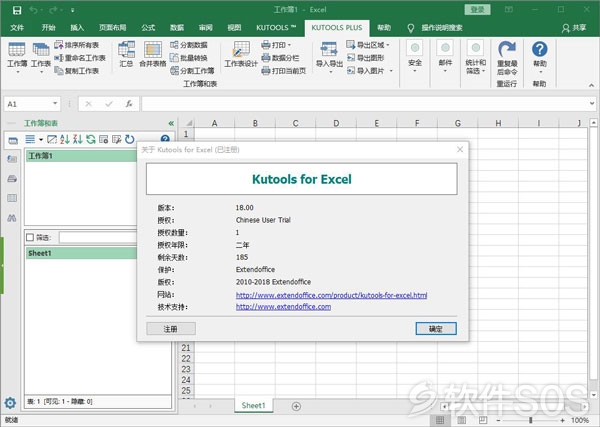Select 分割工作簿 split workbook tool
This screenshot has height=427, width=600.
pyautogui.click(x=192, y=71)
